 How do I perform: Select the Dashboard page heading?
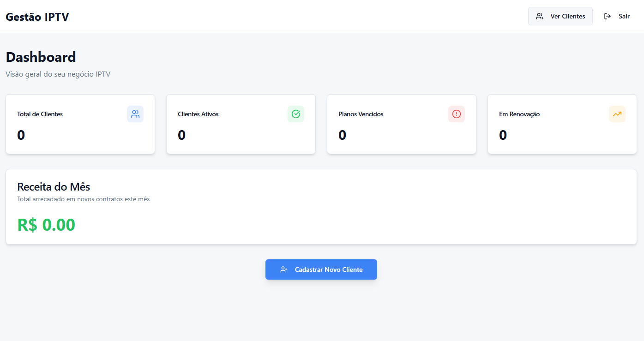[x=41, y=57]
